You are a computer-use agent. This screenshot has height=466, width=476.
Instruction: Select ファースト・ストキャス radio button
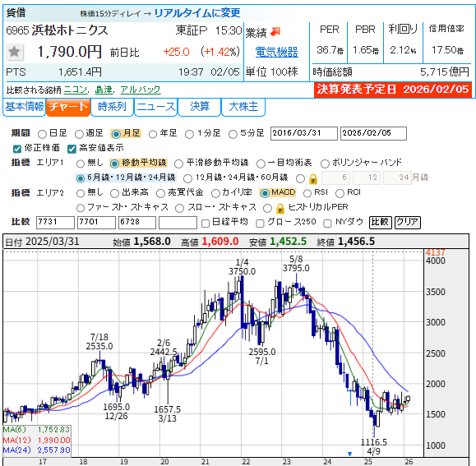click(81, 208)
